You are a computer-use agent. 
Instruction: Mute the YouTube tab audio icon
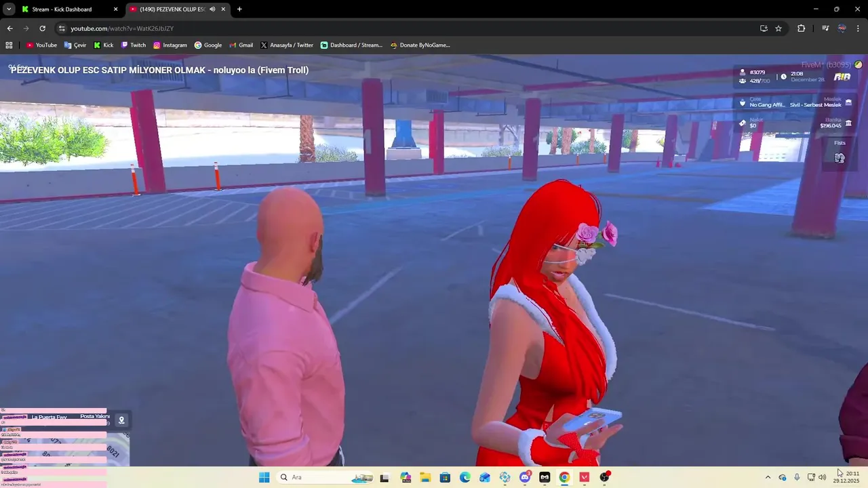point(212,9)
